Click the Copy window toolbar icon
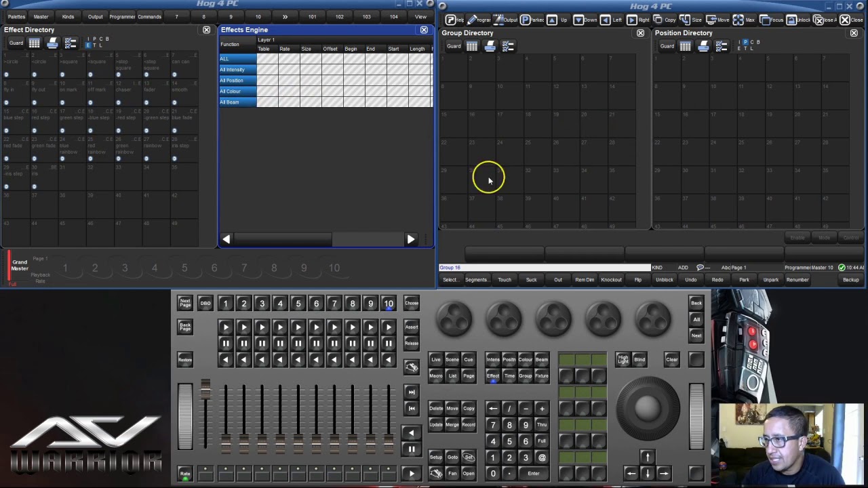The image size is (868, 488). (665, 20)
